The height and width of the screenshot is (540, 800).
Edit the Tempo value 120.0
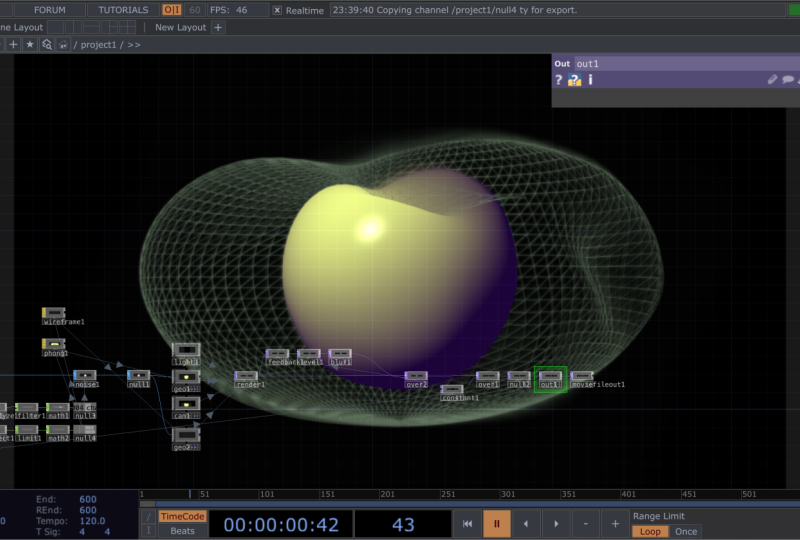click(x=92, y=521)
